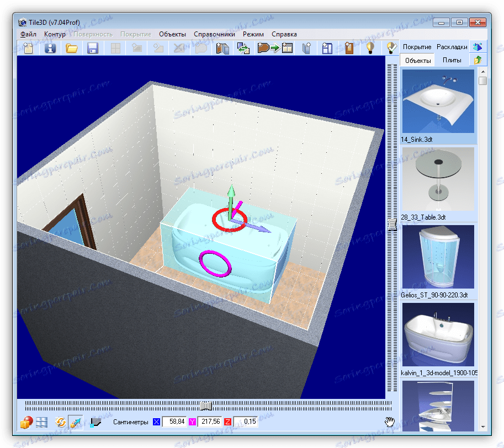Click the add brown door icon
This screenshot has width=504, height=448.
click(x=349, y=48)
